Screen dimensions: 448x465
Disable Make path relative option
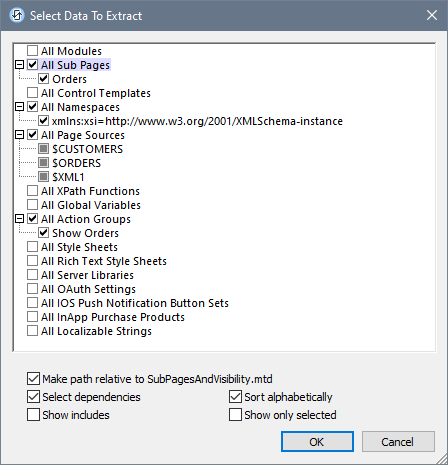pyautogui.click(x=33, y=379)
